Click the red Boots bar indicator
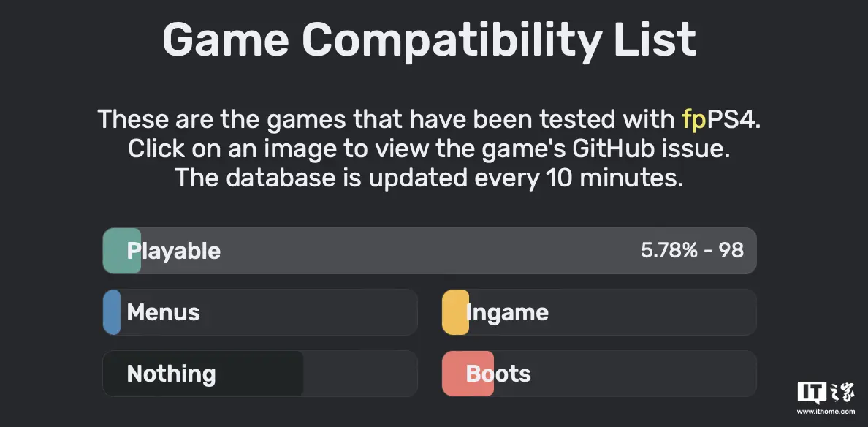 (x=468, y=374)
